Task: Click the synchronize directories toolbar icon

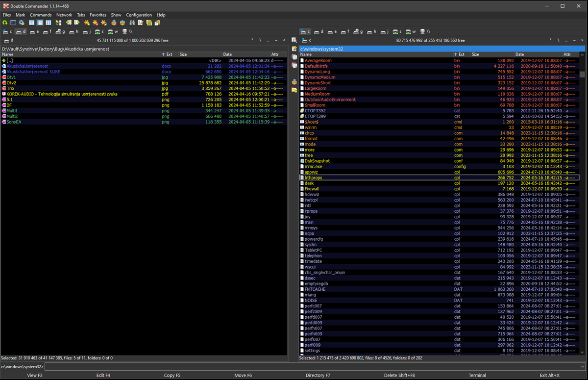Action: click(149, 23)
